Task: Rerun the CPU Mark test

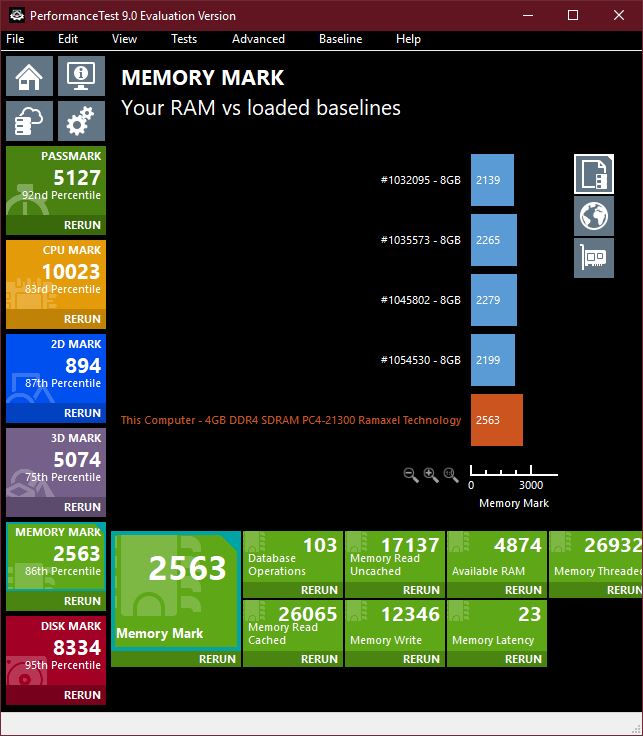Action: [82, 319]
